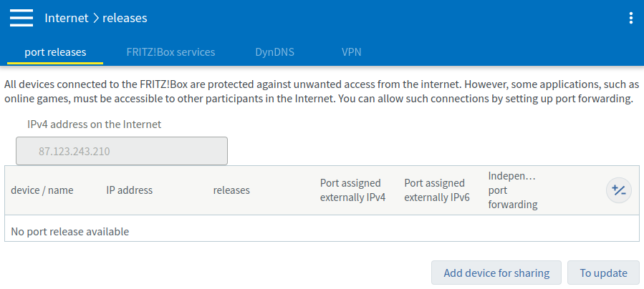Click the plus/minus table column settings icon

pos(619,190)
